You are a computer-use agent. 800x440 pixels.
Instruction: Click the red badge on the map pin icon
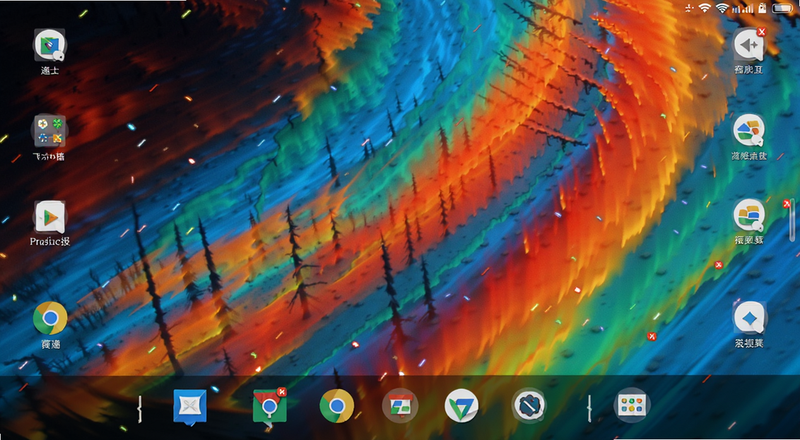281,392
